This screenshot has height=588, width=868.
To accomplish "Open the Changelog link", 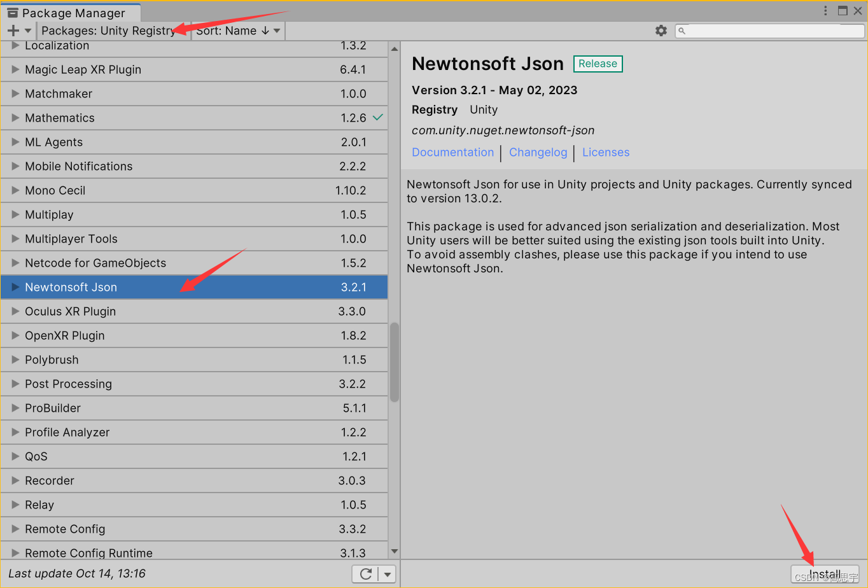I will (x=538, y=152).
